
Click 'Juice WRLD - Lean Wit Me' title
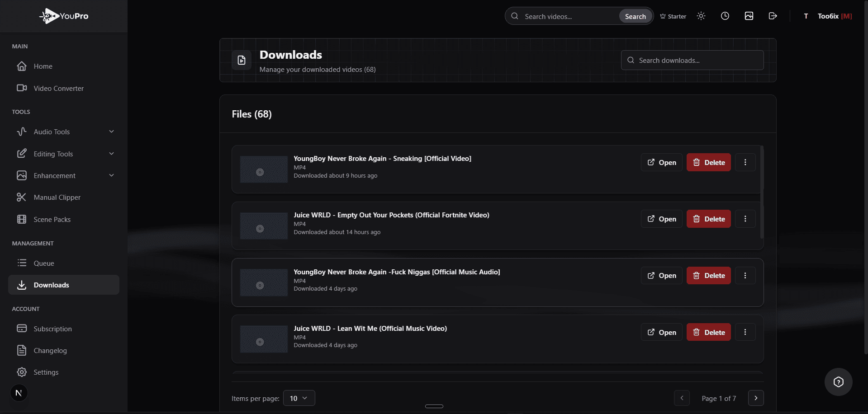point(370,329)
